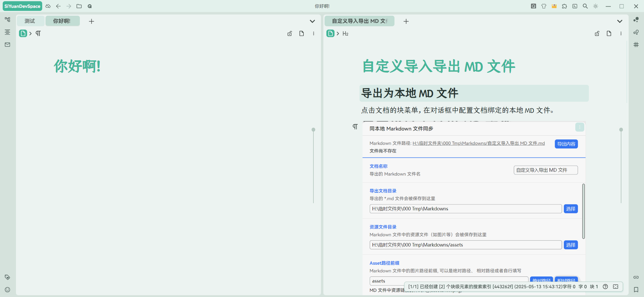This screenshot has width=644, height=297.
Task: Toggle the cloud sync icon
Action: tap(48, 6)
